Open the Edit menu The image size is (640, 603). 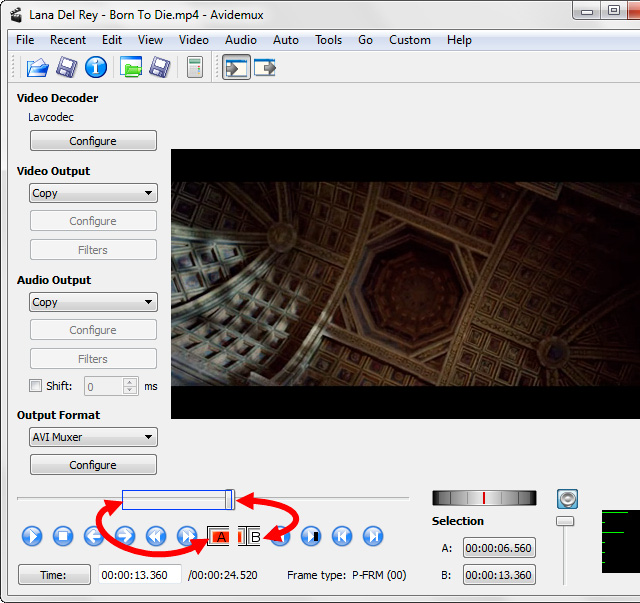tap(112, 40)
